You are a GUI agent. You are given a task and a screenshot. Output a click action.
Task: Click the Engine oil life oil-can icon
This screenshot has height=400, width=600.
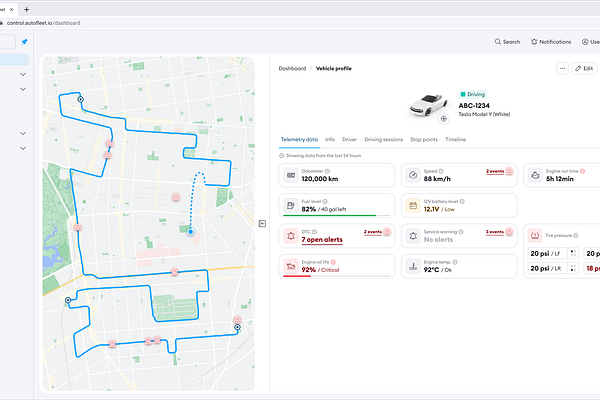pos(291,266)
